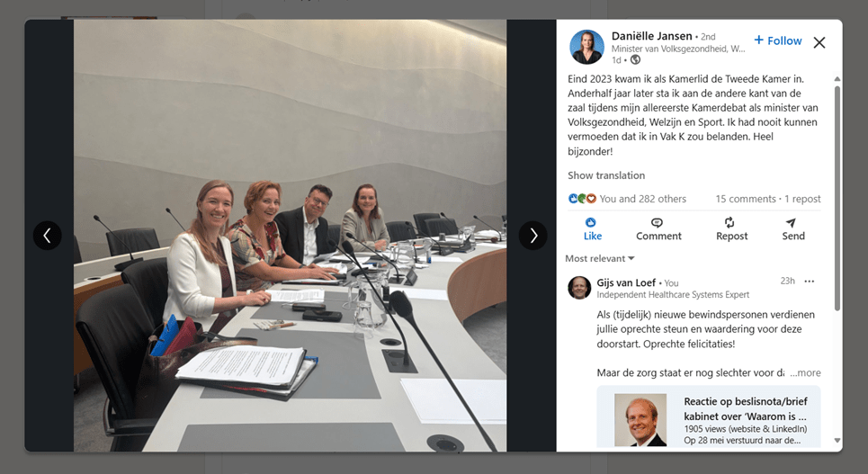The image size is (868, 474).
Task: Show translation of the post
Action: coord(606,175)
